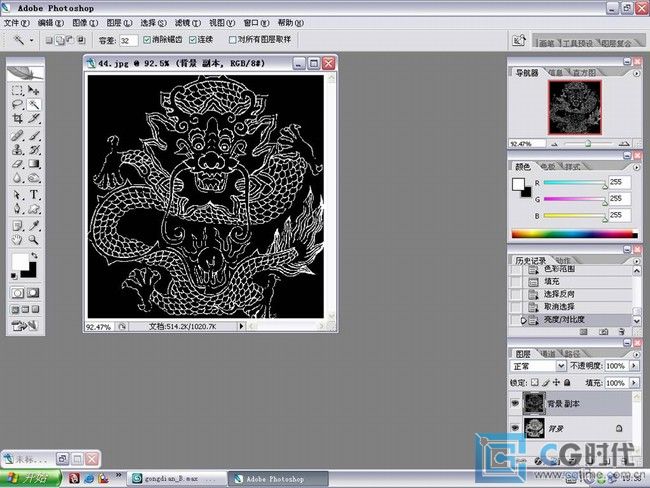650x488 pixels.
Task: Hide the 背景 layer
Action: [515, 427]
